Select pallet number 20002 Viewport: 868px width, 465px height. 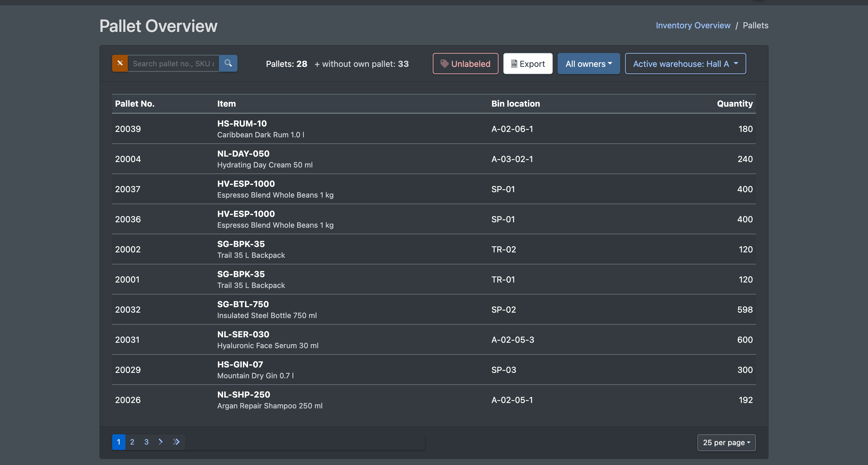(128, 249)
